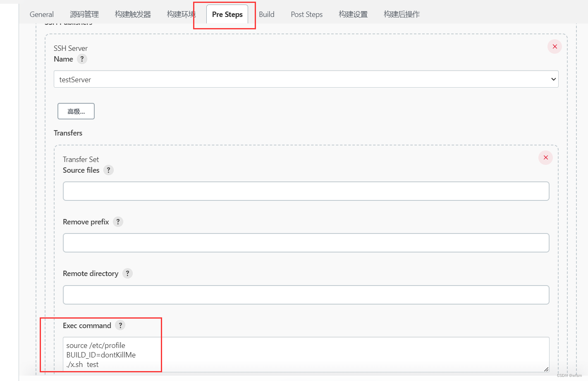Open the testServer name dropdown
Screen dimensions: 588x381
[306, 79]
